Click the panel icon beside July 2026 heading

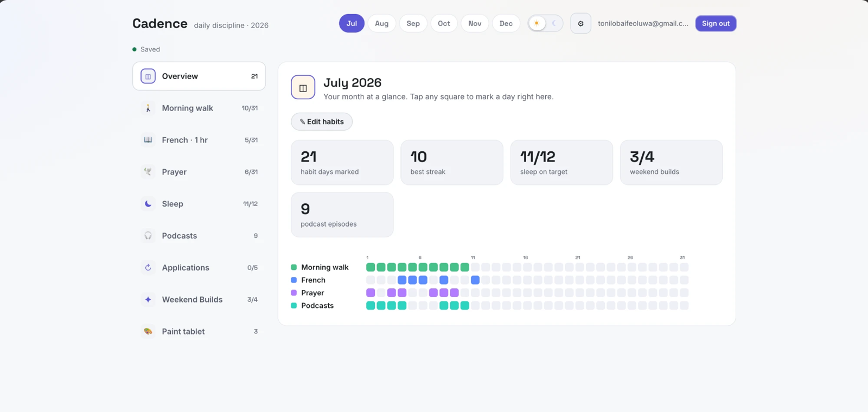click(303, 87)
